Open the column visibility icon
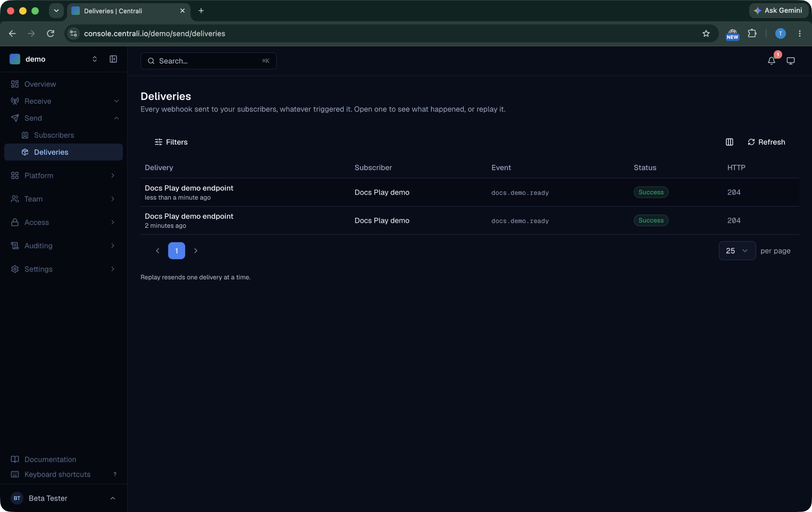This screenshot has width=812, height=512. (729, 142)
